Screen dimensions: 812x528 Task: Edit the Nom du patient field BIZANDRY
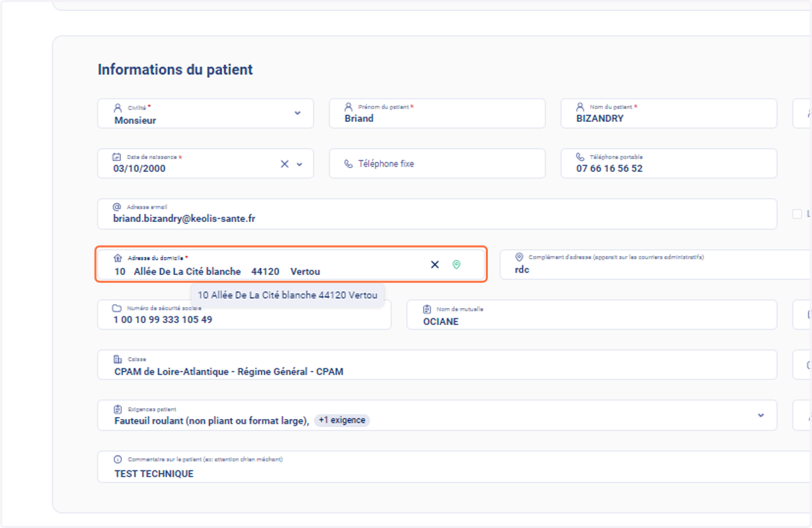click(x=669, y=114)
